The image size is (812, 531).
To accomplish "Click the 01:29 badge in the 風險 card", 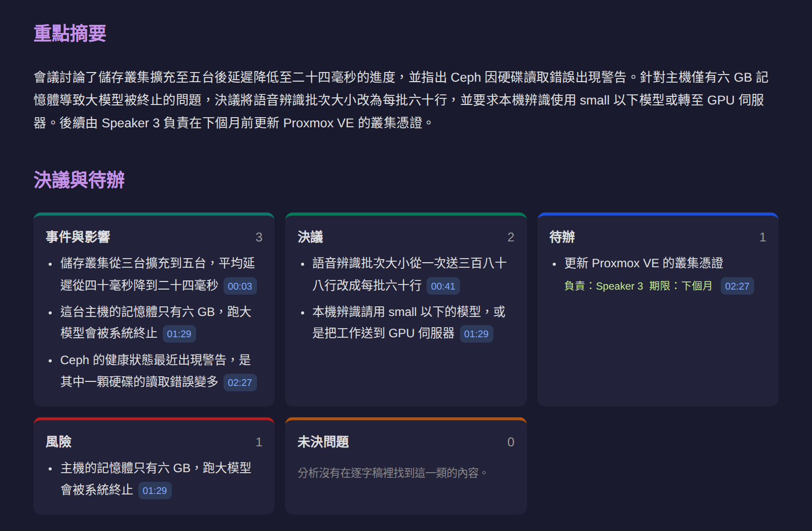I will 155,490.
